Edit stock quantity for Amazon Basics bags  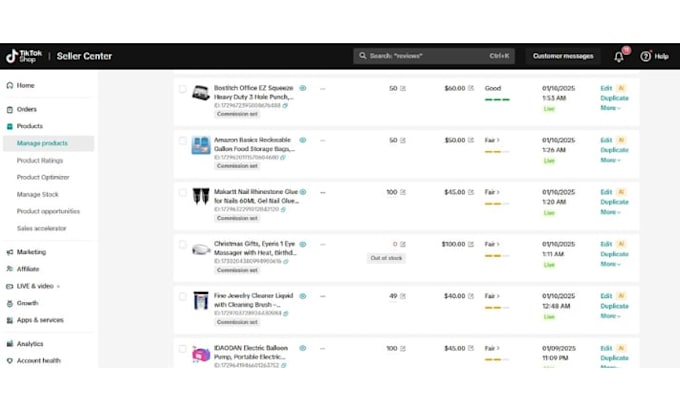coord(403,140)
